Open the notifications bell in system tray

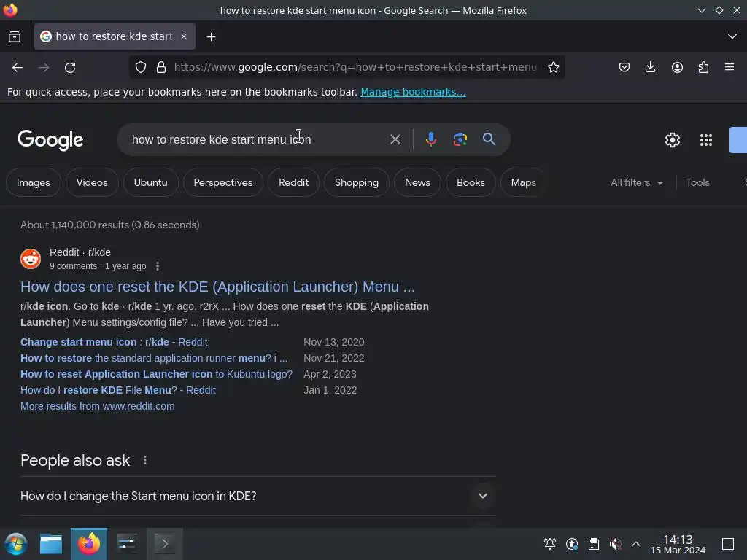550,544
